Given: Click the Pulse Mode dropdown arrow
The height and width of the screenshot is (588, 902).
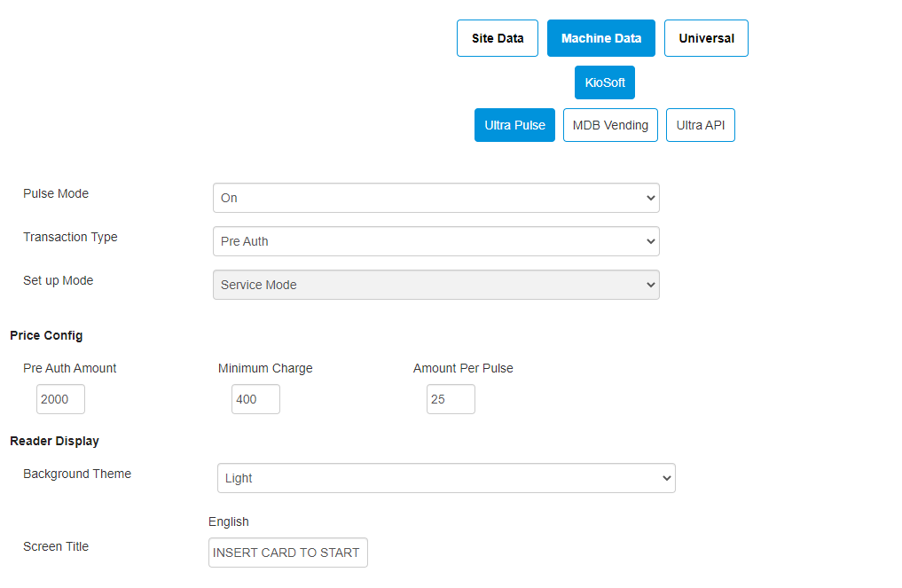Looking at the screenshot, I should pyautogui.click(x=650, y=197).
